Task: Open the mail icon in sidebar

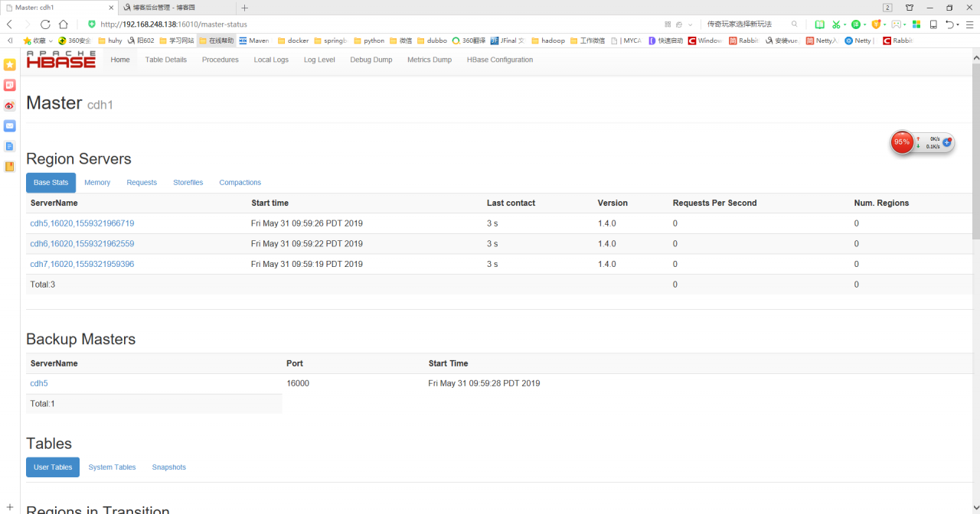Action: point(10,125)
